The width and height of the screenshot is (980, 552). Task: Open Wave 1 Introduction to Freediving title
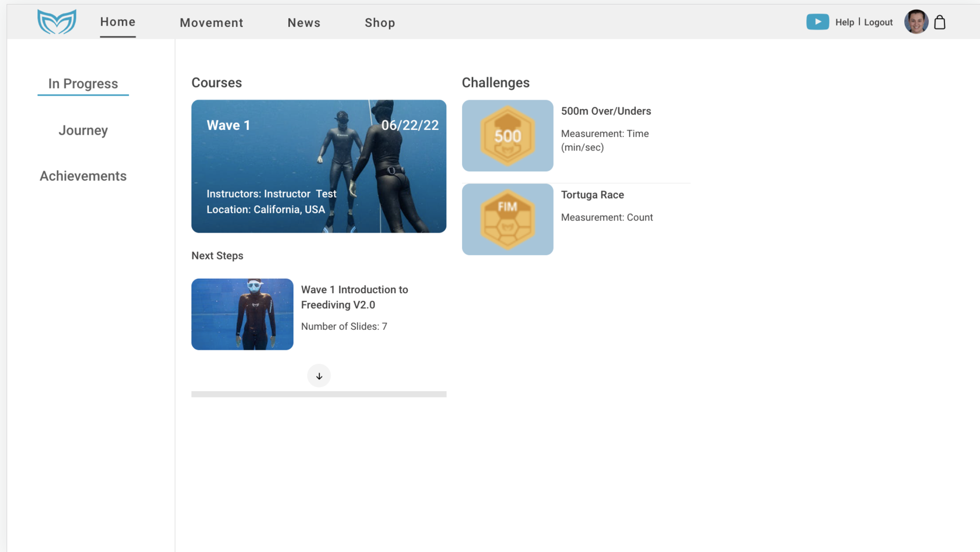354,297
